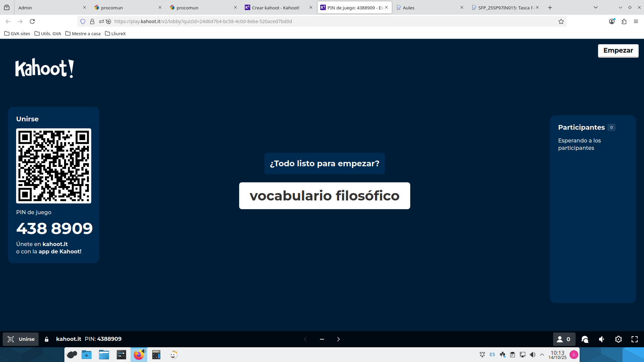This screenshot has height=362, width=644.
Task: Open the QR code Unirse icon in bottom bar
Action: (x=11, y=339)
